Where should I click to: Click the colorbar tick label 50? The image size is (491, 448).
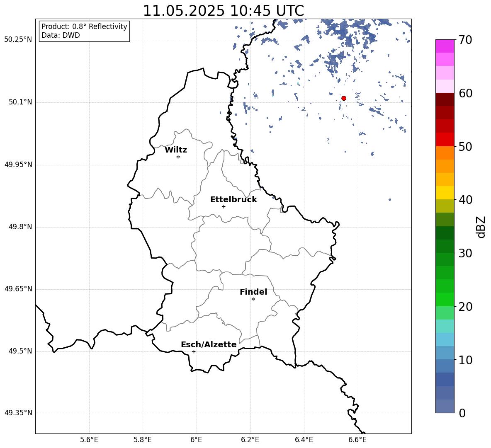(x=466, y=146)
